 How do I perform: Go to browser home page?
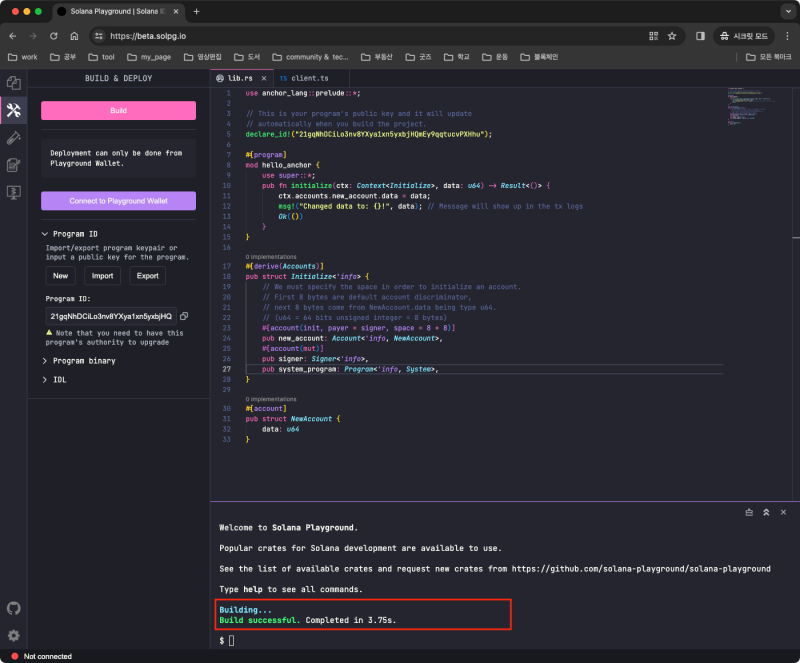[x=74, y=36]
